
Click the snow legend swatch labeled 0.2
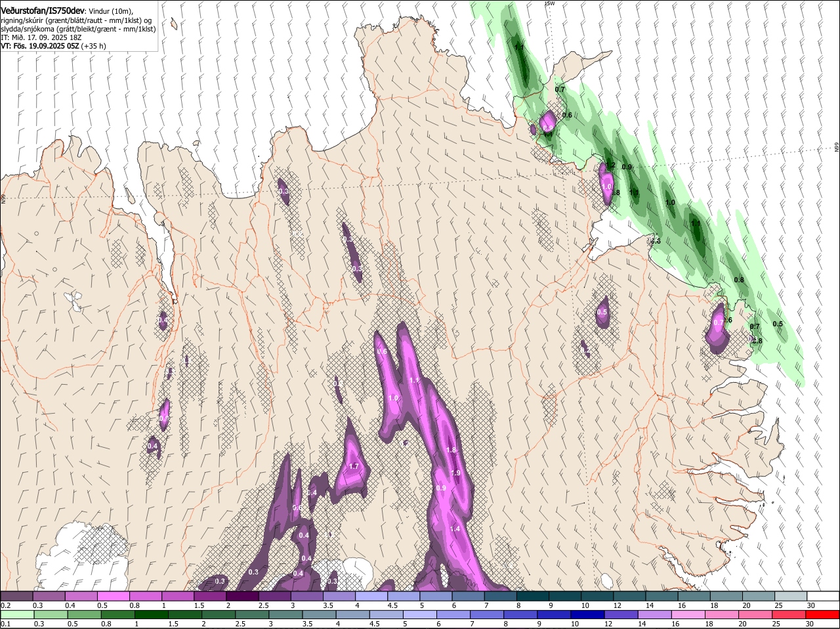(x=17, y=596)
